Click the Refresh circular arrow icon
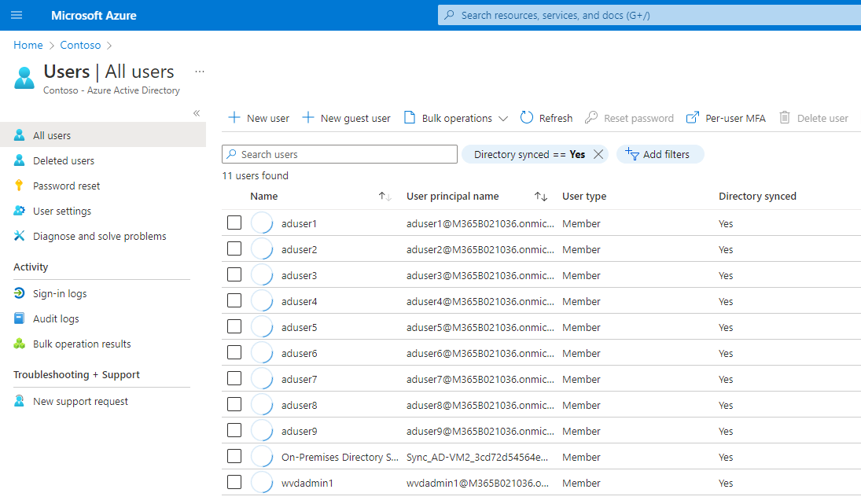 (x=527, y=117)
